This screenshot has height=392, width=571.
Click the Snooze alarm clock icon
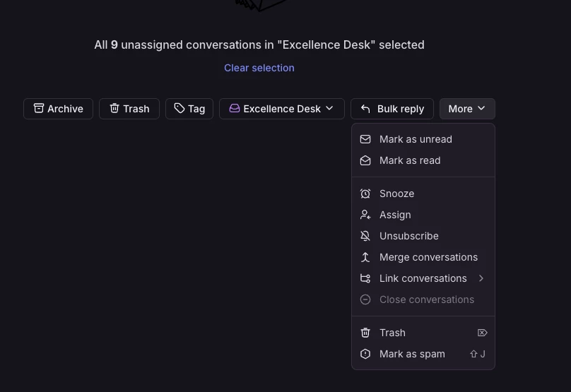(365, 194)
